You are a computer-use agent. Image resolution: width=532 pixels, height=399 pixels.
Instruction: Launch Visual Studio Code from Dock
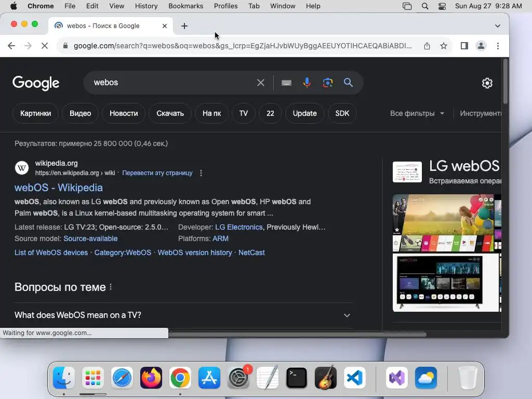354,378
